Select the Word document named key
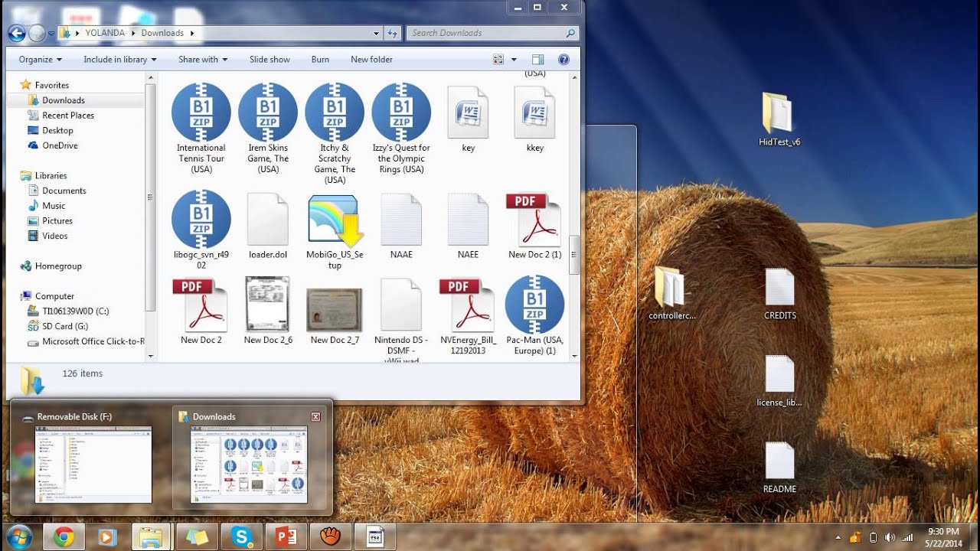This screenshot has width=980, height=551. tap(468, 119)
